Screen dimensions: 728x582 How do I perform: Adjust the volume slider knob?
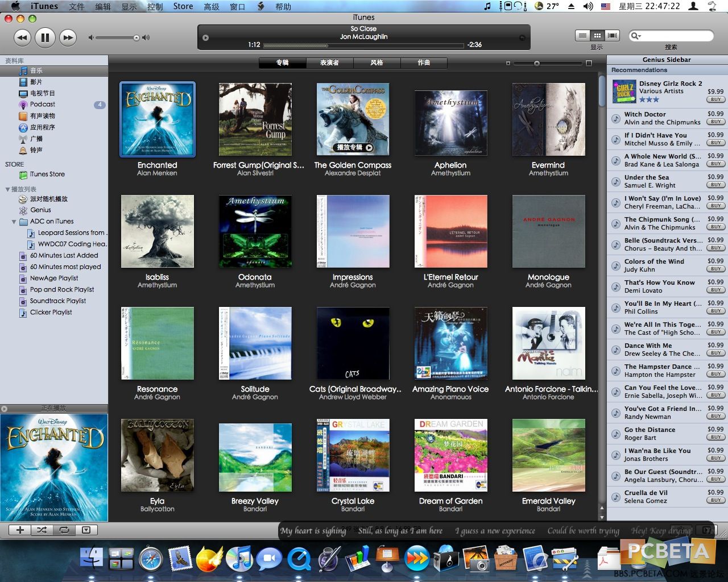tap(136, 38)
